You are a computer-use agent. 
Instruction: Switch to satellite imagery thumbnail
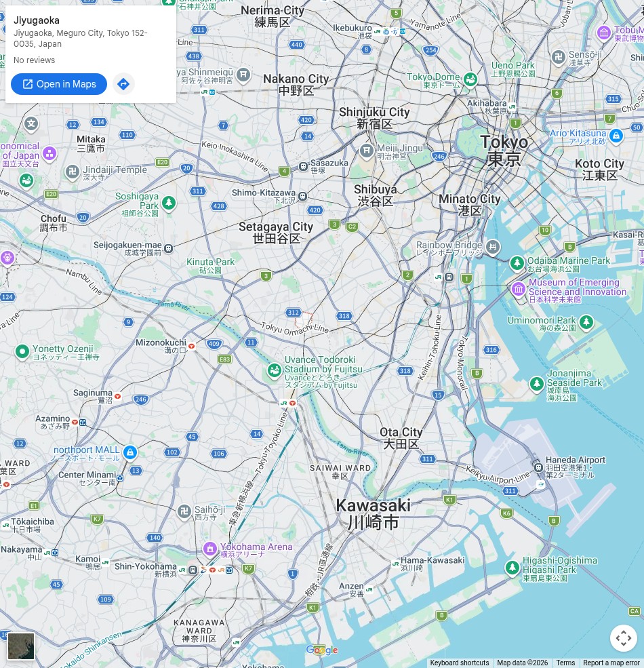[x=21, y=646]
